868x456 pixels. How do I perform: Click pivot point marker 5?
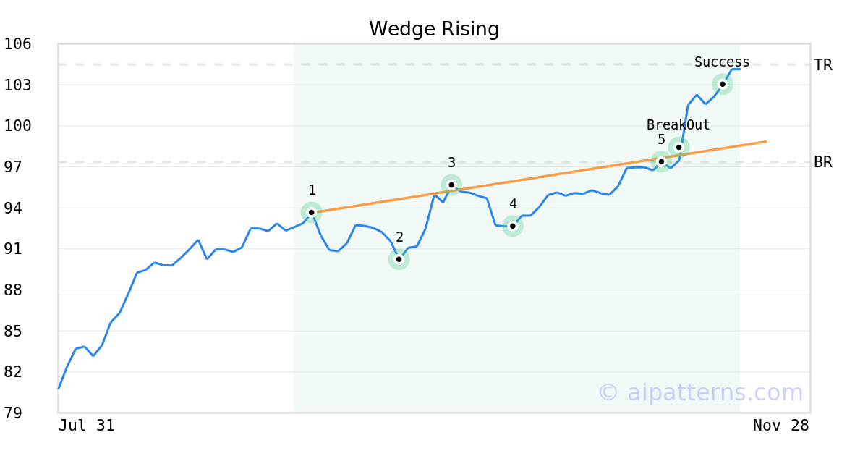click(x=661, y=161)
